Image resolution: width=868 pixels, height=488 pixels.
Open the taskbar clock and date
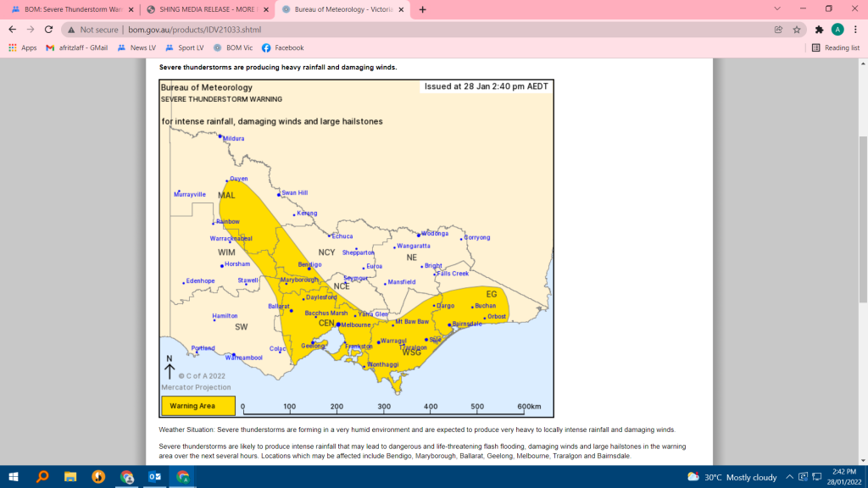[x=844, y=477]
